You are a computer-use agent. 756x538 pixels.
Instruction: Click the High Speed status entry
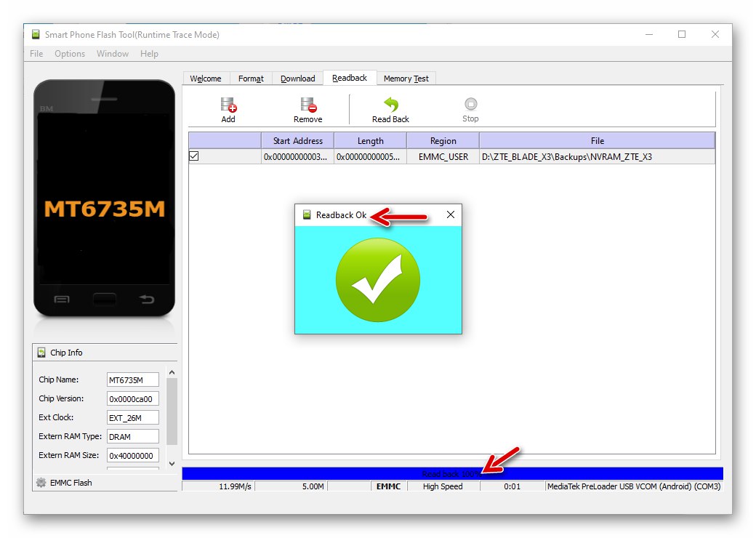[443, 486]
